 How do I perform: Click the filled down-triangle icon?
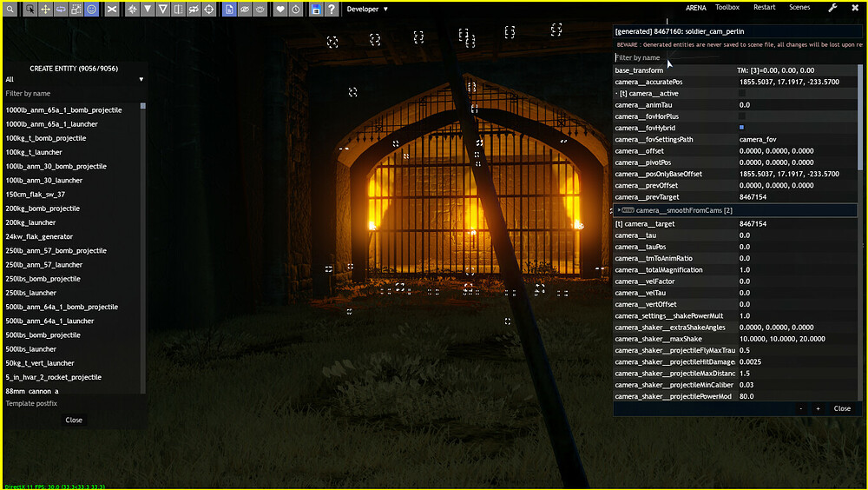[x=148, y=9]
